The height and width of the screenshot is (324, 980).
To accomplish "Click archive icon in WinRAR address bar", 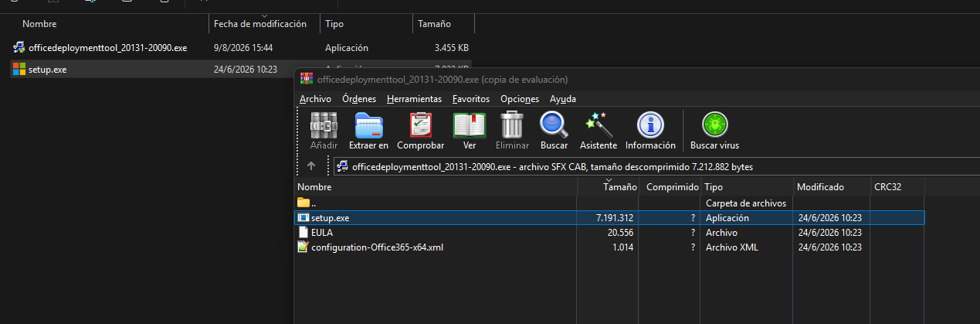I will (x=343, y=166).
